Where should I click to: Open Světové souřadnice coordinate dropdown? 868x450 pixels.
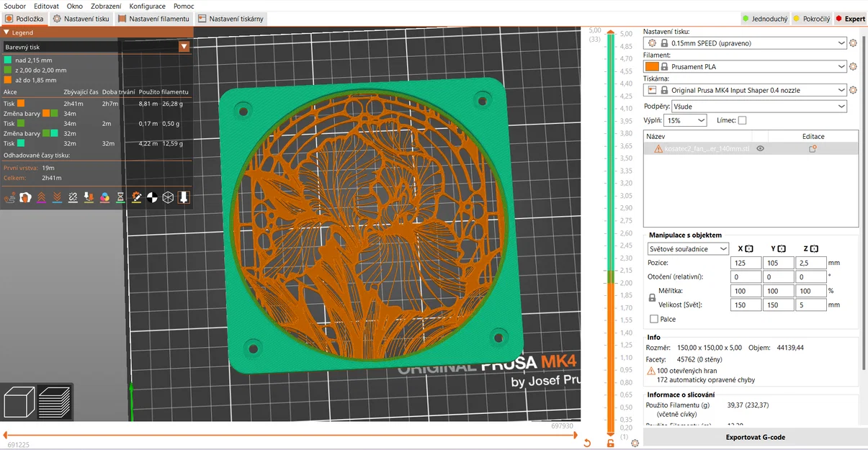click(x=688, y=249)
